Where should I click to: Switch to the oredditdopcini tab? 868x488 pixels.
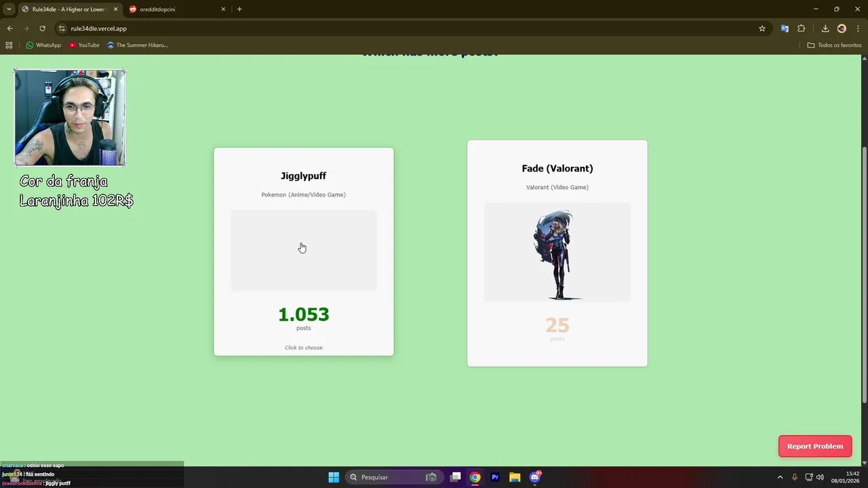[178, 9]
